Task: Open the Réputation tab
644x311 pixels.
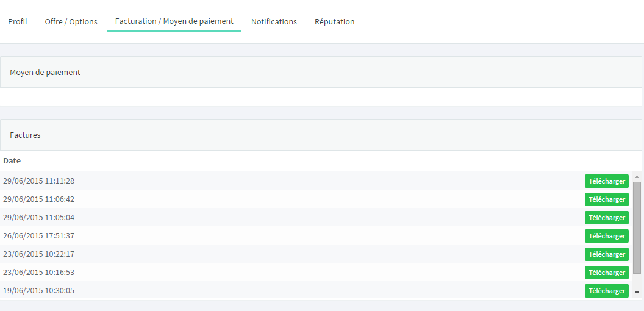Action: pos(334,21)
